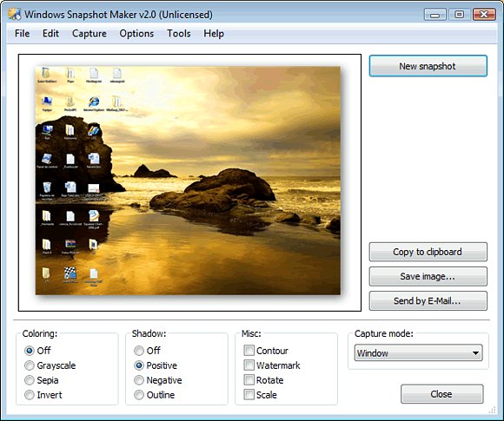
Task: Select Outline shadow option
Action: point(139,395)
